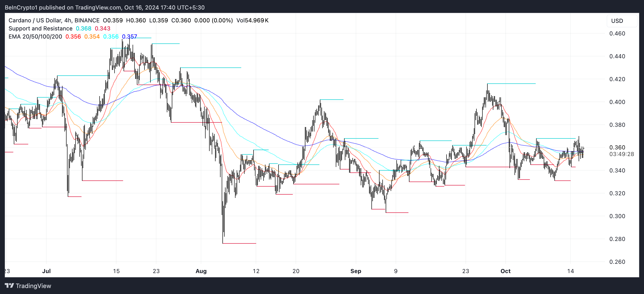Click the Vol 54.969K volume readout

pos(252,20)
